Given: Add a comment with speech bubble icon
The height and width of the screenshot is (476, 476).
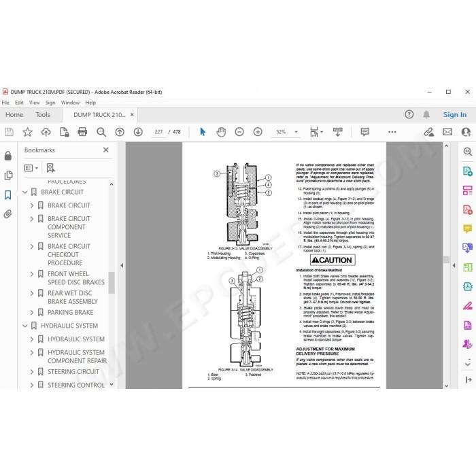Looking at the screenshot, I should pos(365,132).
